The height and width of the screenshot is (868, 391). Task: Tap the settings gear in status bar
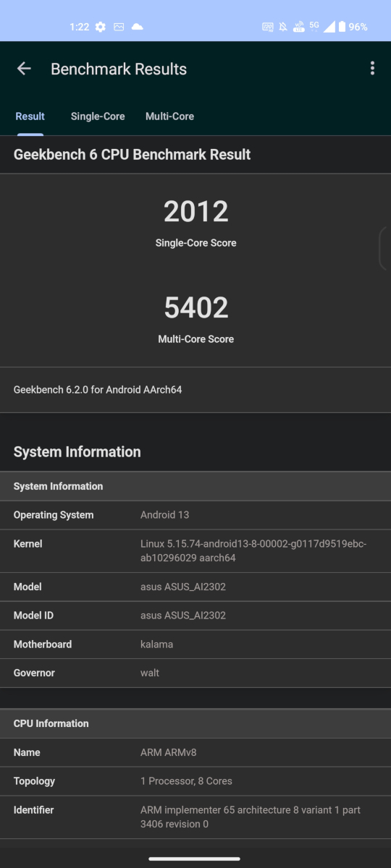(101, 27)
